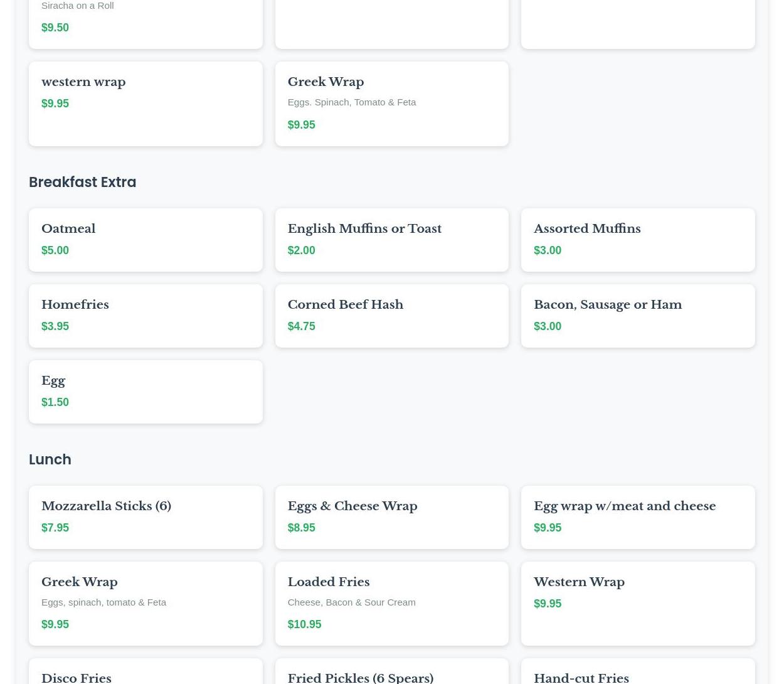Click 'Siracha on a Roll' description
This screenshot has height=684, width=784.
point(77,6)
